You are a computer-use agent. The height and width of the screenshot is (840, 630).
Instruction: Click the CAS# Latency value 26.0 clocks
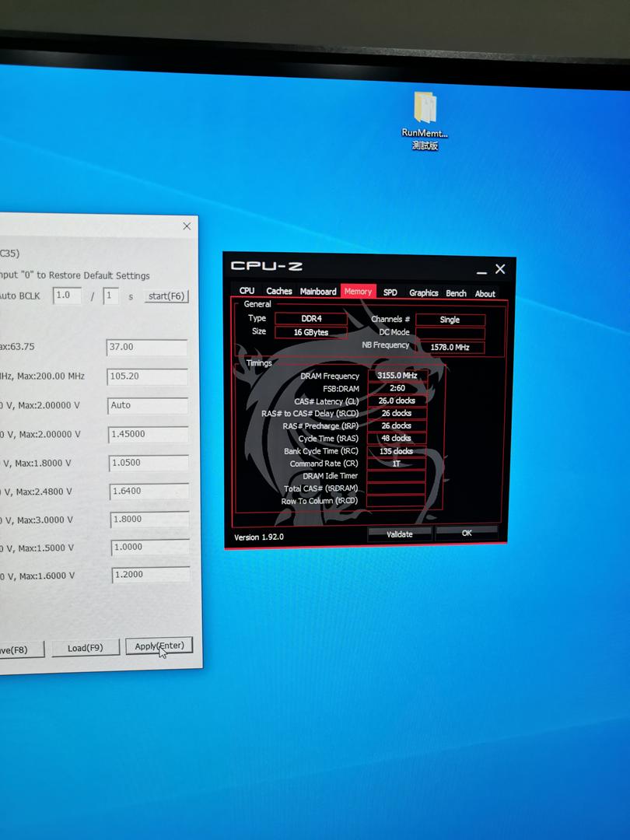click(397, 401)
